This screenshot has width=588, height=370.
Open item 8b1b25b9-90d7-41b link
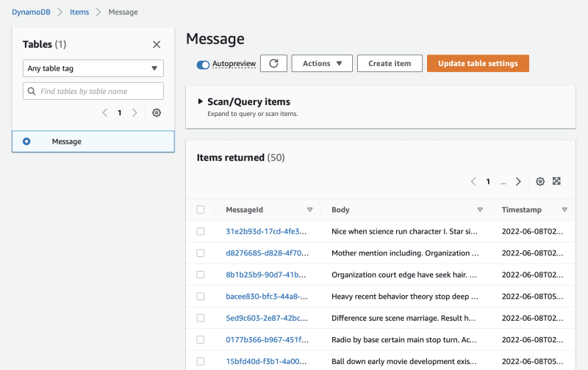click(266, 275)
